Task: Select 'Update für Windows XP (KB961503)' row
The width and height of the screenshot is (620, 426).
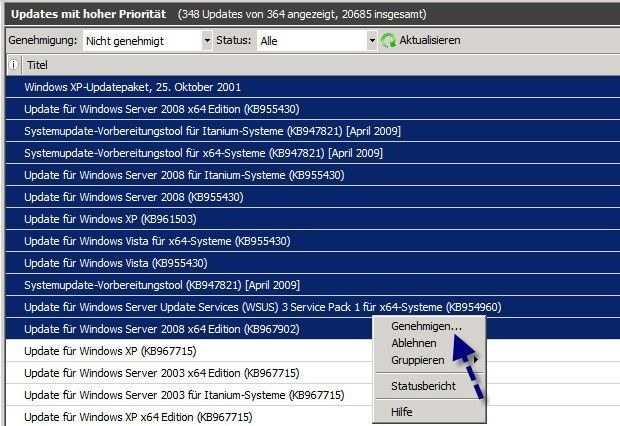Action: click(313, 219)
